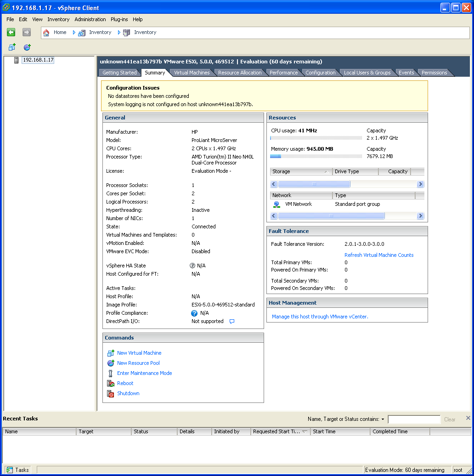Switch to the Events tab
The height and width of the screenshot is (476, 474).
pos(406,73)
